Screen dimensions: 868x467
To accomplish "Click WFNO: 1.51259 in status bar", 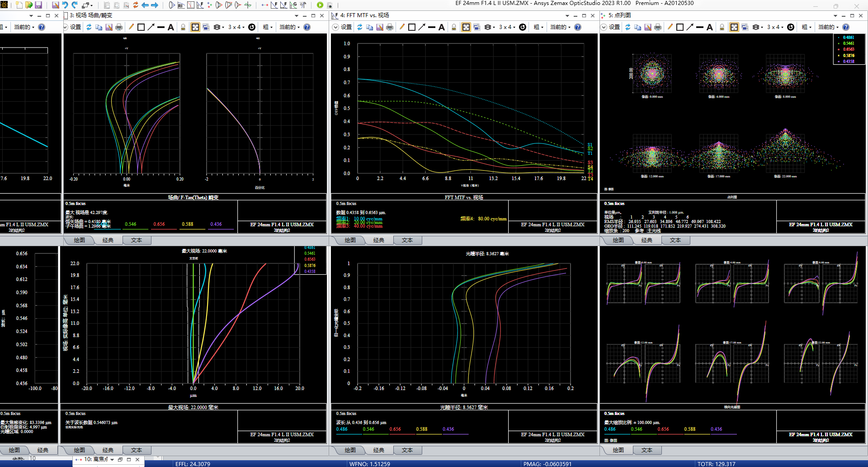I will [x=369, y=464].
